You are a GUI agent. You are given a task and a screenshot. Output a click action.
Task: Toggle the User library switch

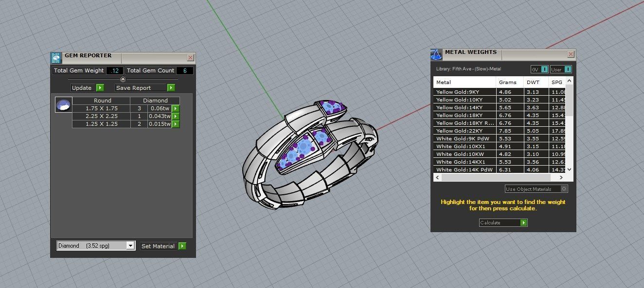(568, 69)
